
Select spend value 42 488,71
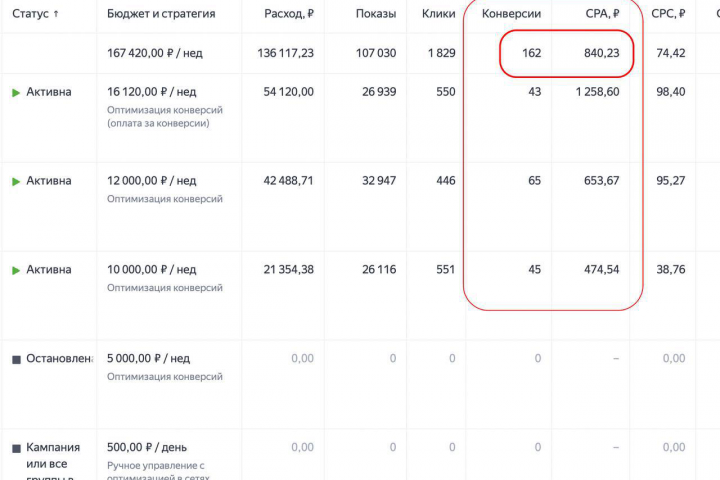(x=288, y=181)
